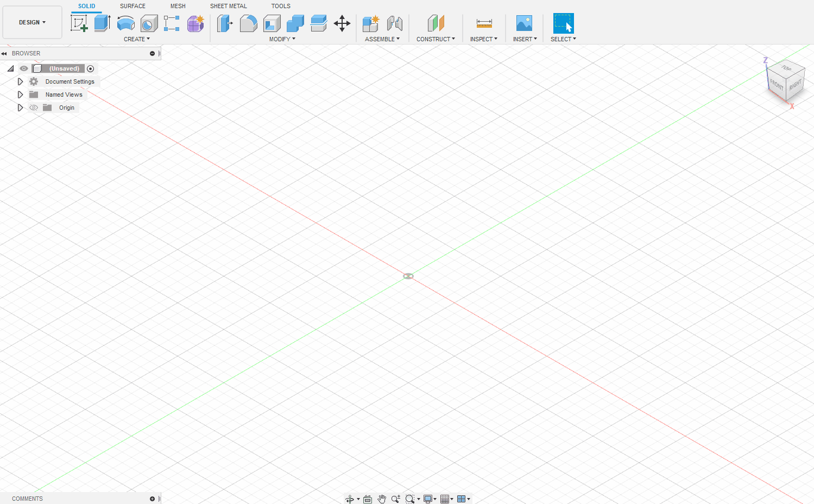The image size is (814, 504).
Task: Activate the Press Pull tool
Action: tap(224, 23)
